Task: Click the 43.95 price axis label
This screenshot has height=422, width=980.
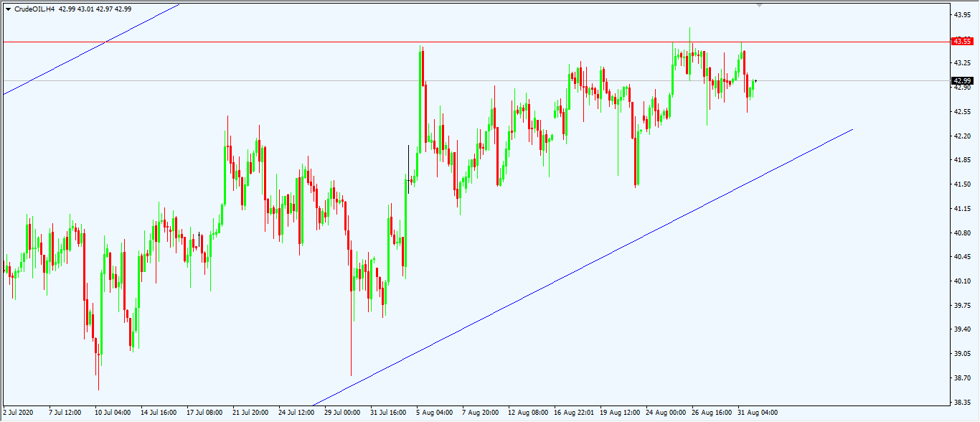Action: point(962,14)
